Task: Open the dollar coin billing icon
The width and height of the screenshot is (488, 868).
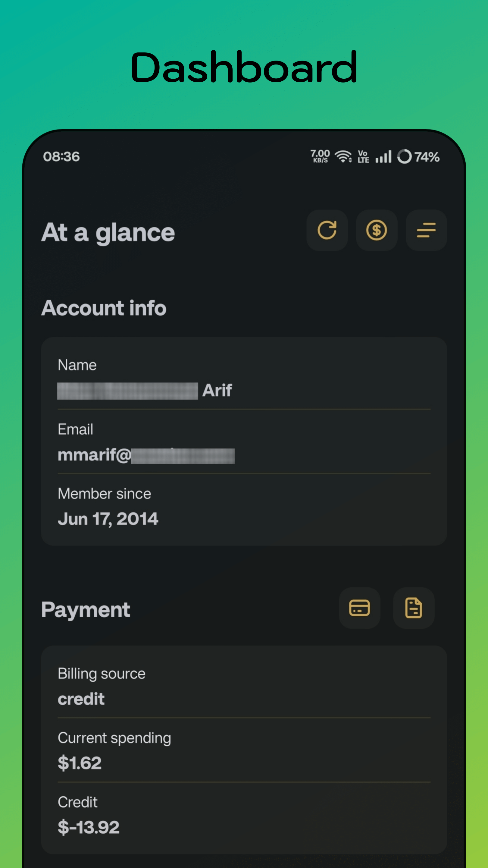Action: [377, 231]
